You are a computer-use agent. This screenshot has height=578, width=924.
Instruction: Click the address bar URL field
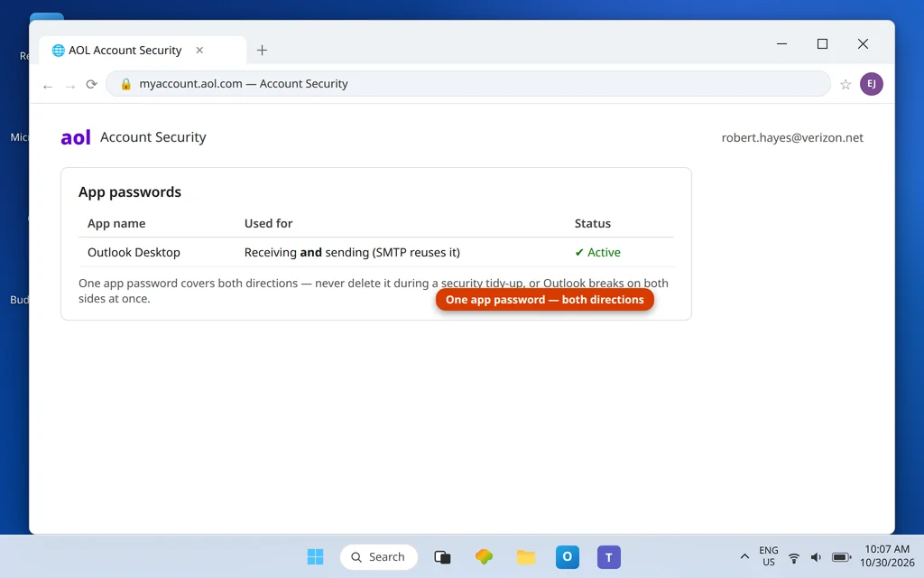tap(468, 84)
